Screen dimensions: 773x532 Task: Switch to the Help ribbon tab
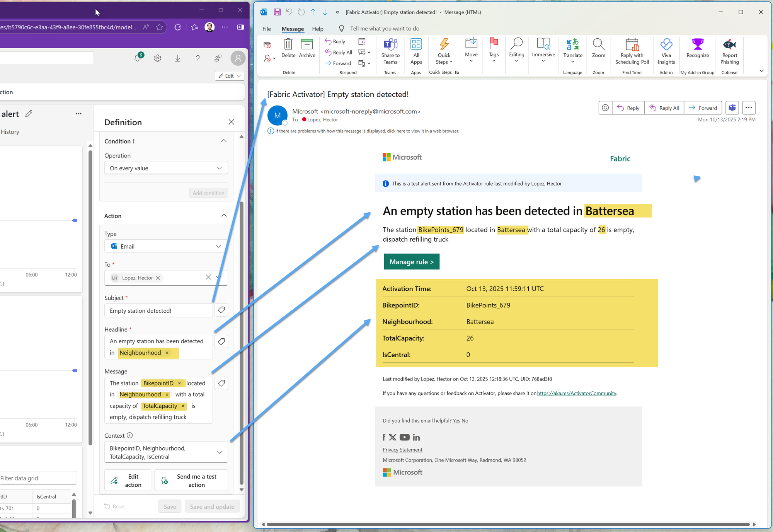pos(317,29)
